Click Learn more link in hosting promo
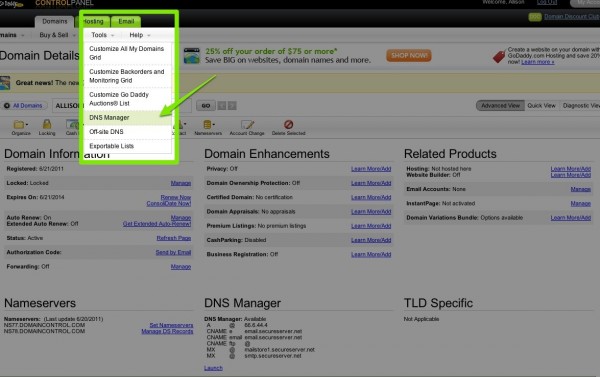Viewport: 600px width, 377px height. [x=537, y=62]
